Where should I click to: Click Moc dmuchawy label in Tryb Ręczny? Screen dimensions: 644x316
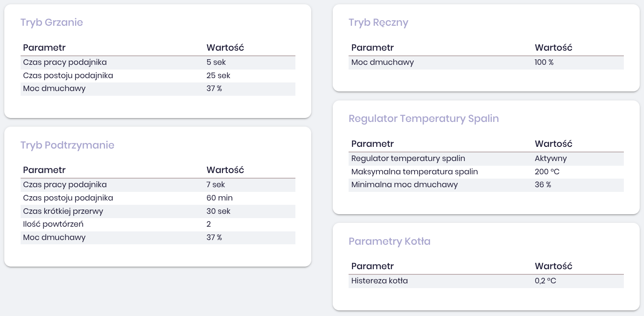382,62
